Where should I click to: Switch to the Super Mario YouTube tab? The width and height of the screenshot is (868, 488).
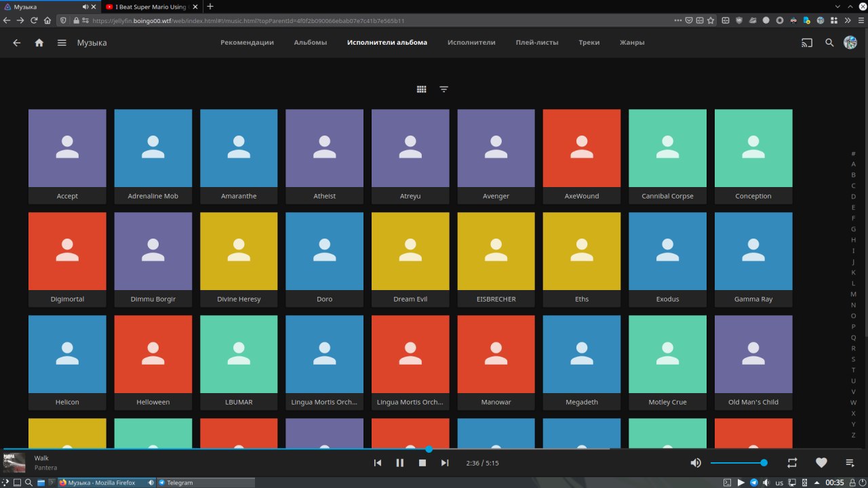(151, 6)
